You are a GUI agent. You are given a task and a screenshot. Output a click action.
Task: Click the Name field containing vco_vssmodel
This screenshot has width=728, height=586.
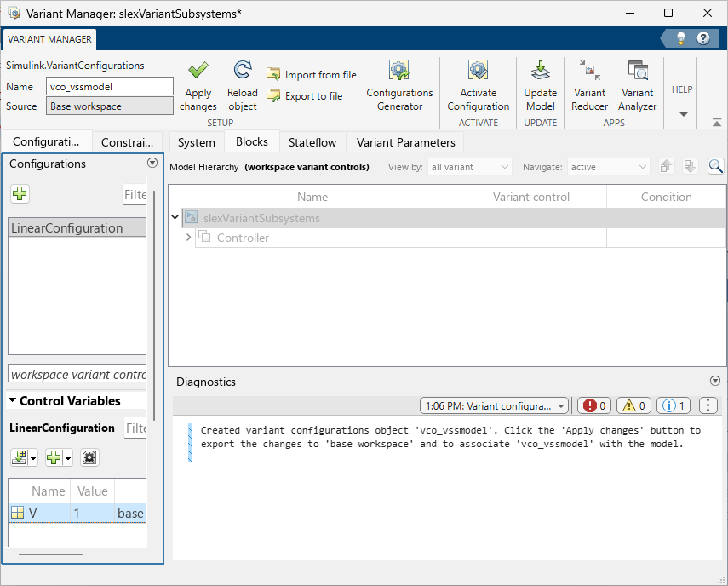click(110, 86)
